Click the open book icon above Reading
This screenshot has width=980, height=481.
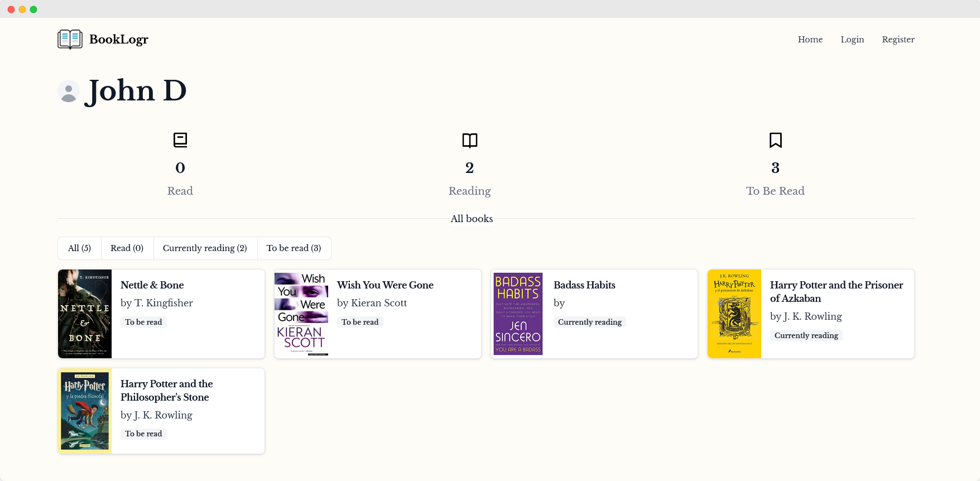pyautogui.click(x=469, y=140)
